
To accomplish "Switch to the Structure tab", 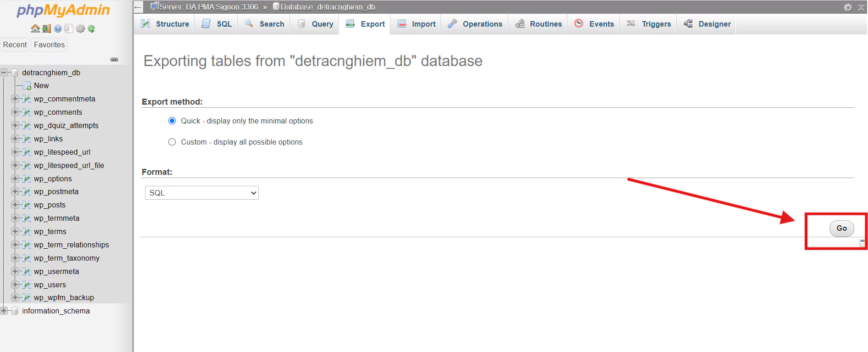I will tap(165, 24).
